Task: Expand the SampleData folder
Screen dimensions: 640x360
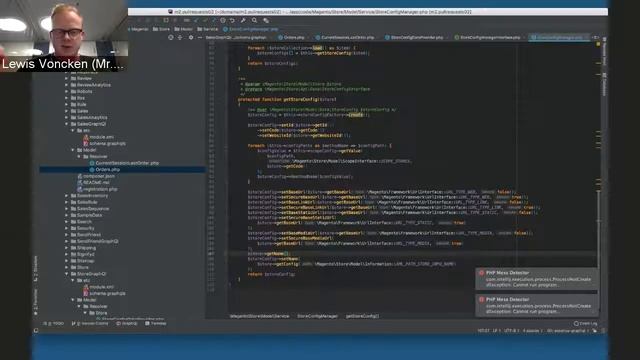Action: click(67, 215)
